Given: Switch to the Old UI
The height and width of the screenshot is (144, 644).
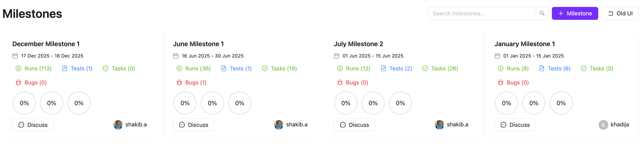Looking at the screenshot, I should tap(620, 13).
